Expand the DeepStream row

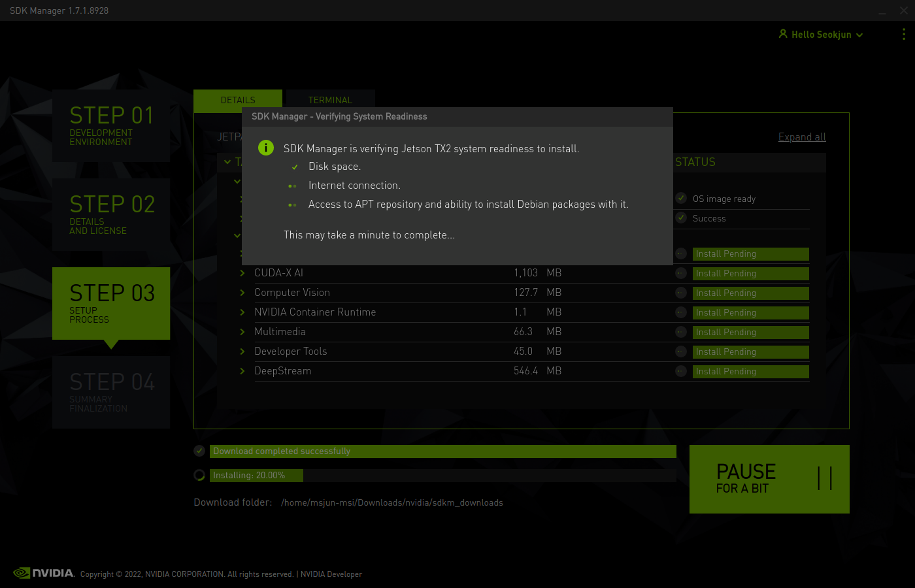[242, 371]
